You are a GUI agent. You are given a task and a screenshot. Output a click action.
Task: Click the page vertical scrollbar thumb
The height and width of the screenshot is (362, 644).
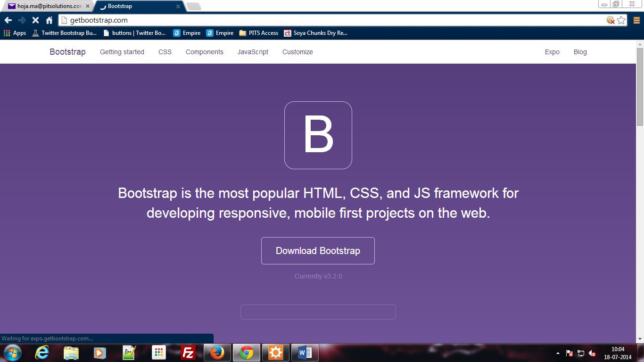click(640, 86)
